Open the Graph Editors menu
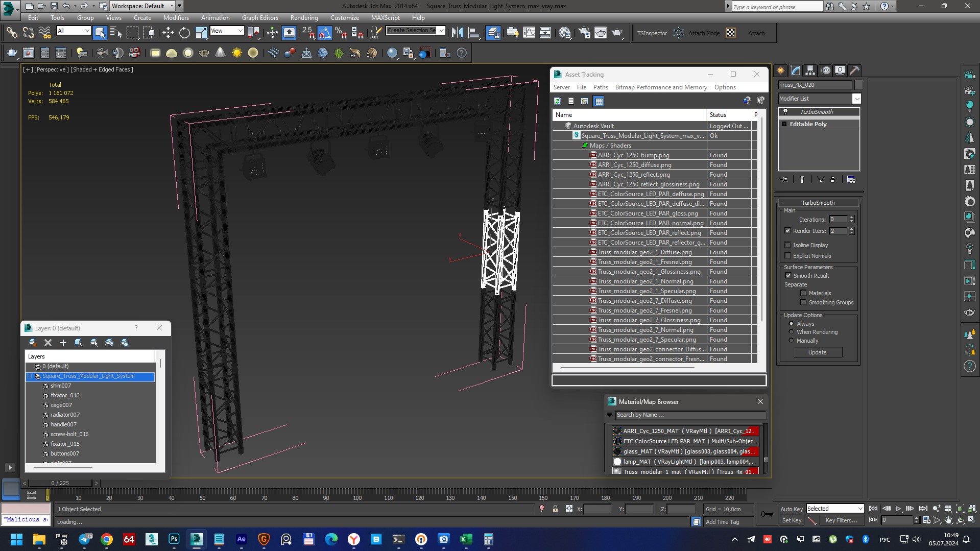Screen dimensions: 980x551 click(x=260, y=18)
